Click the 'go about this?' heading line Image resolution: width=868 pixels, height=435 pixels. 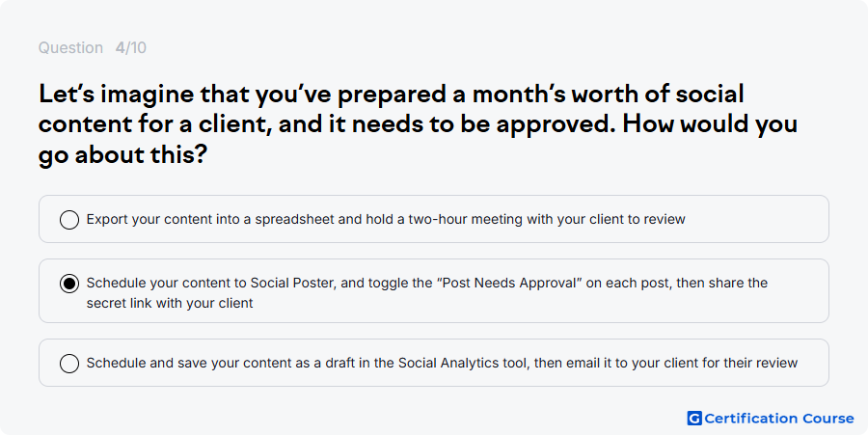[122, 155]
